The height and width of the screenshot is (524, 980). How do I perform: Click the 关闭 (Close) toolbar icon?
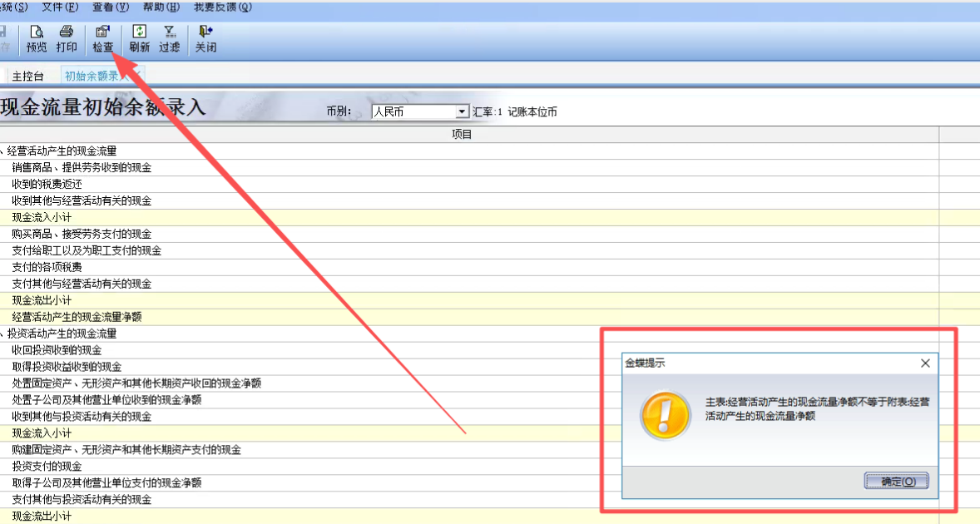click(205, 39)
